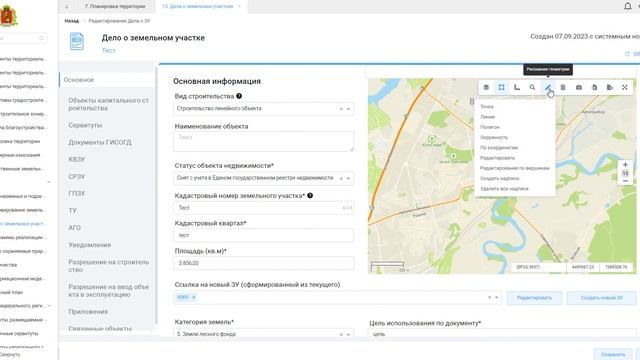This screenshot has height=360, width=640.
Task: Click the import file map icon
Action: tap(594, 87)
